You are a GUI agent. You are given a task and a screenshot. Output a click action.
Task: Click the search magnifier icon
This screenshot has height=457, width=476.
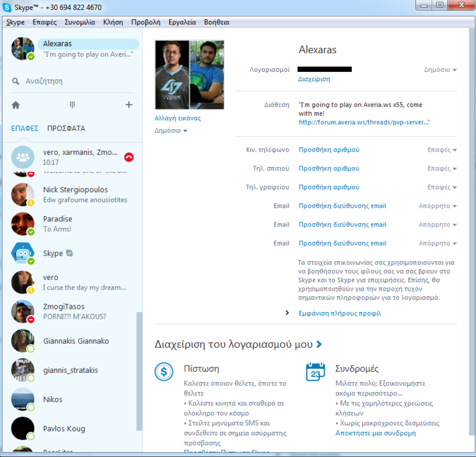[x=15, y=81]
